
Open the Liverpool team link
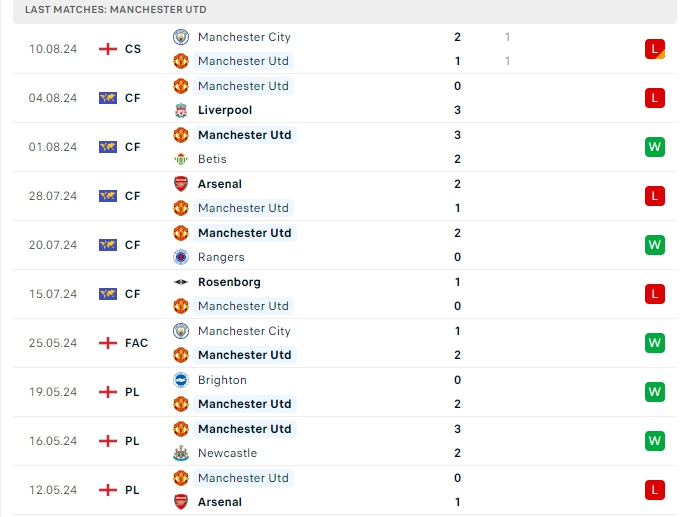click(225, 110)
